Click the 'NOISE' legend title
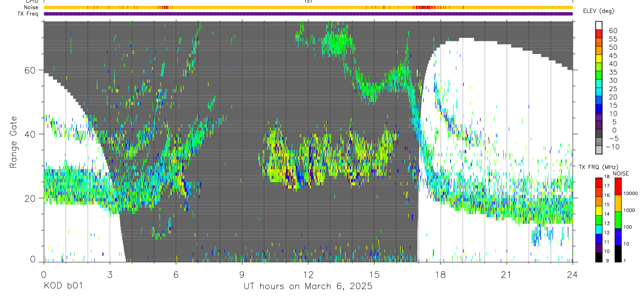644x297 pixels. click(621, 173)
